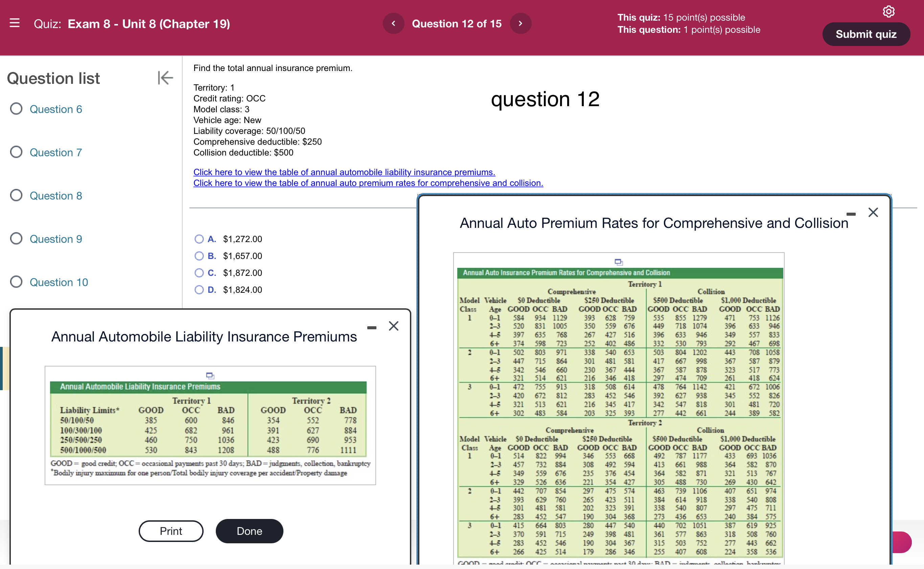
Task: Open the quiz settings gear
Action: (x=889, y=11)
